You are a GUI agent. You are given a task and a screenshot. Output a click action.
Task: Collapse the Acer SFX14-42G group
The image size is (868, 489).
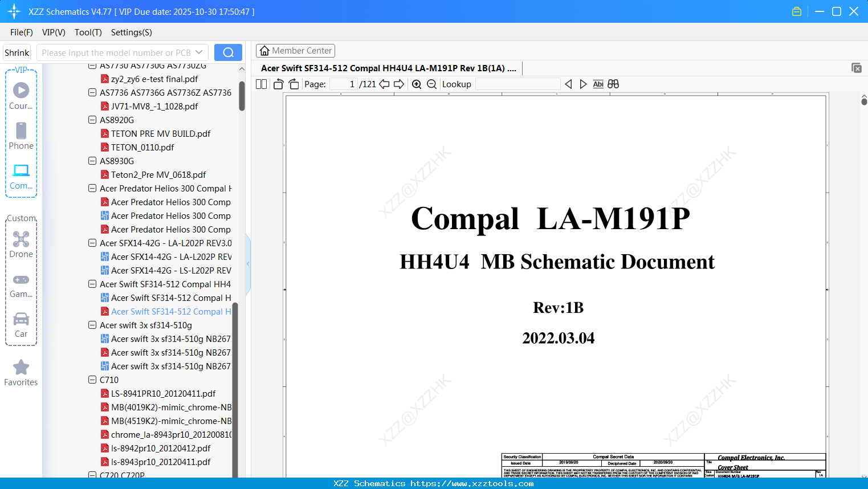(92, 243)
